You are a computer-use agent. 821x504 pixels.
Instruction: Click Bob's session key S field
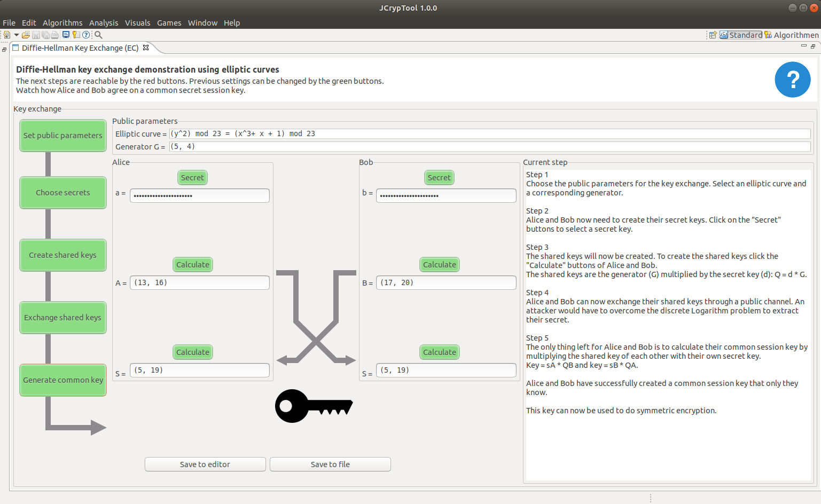pos(447,371)
